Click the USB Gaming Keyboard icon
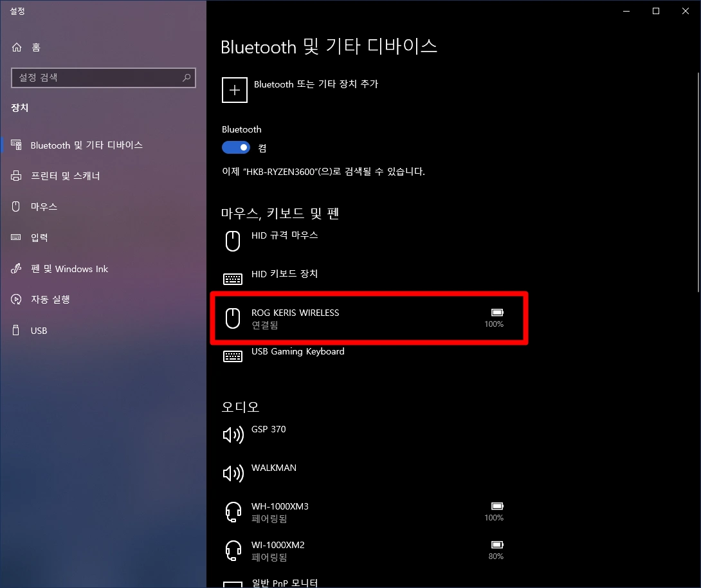The height and width of the screenshot is (588, 701). (233, 356)
